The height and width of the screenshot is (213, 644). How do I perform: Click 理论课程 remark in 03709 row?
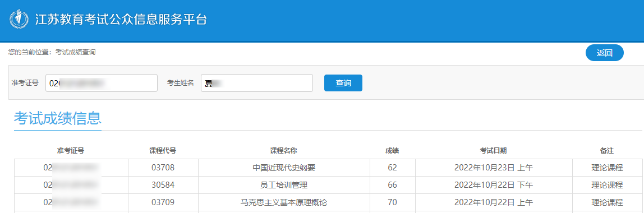click(608, 202)
